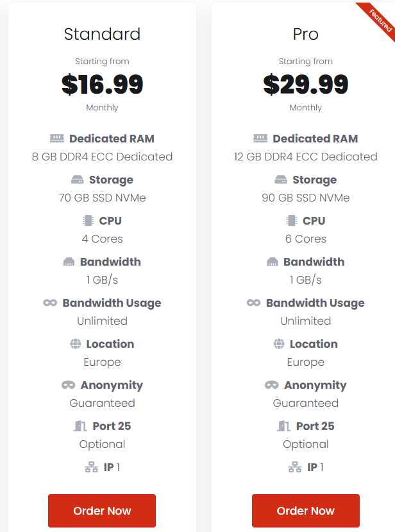Click the Port 25 door icon in Standard
This screenshot has height=532, width=395.
point(80,426)
